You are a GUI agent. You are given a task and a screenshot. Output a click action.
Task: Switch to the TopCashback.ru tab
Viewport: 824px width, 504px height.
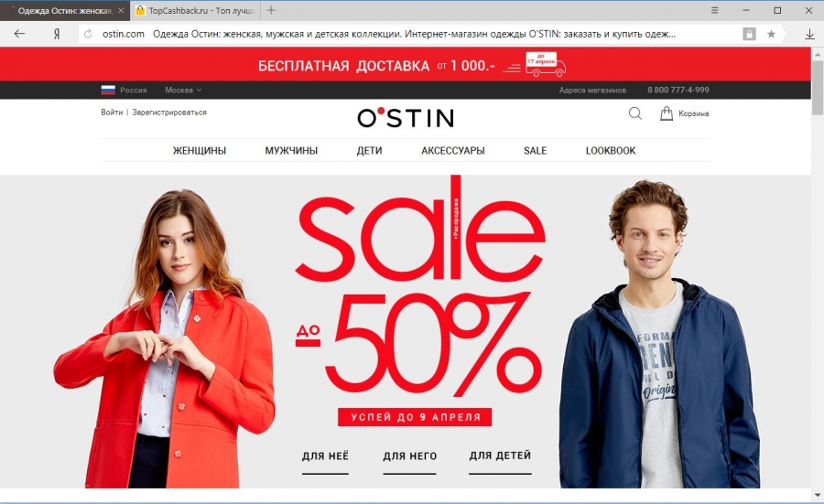[x=194, y=10]
